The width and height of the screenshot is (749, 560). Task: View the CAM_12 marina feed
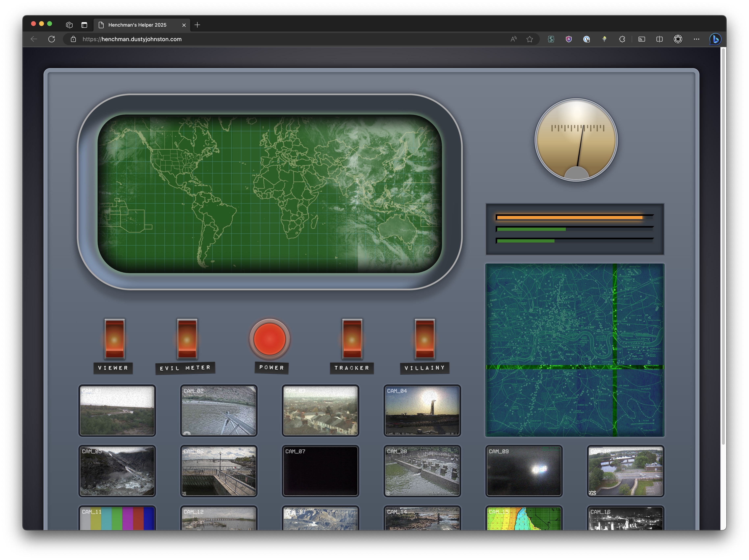pos(219,518)
